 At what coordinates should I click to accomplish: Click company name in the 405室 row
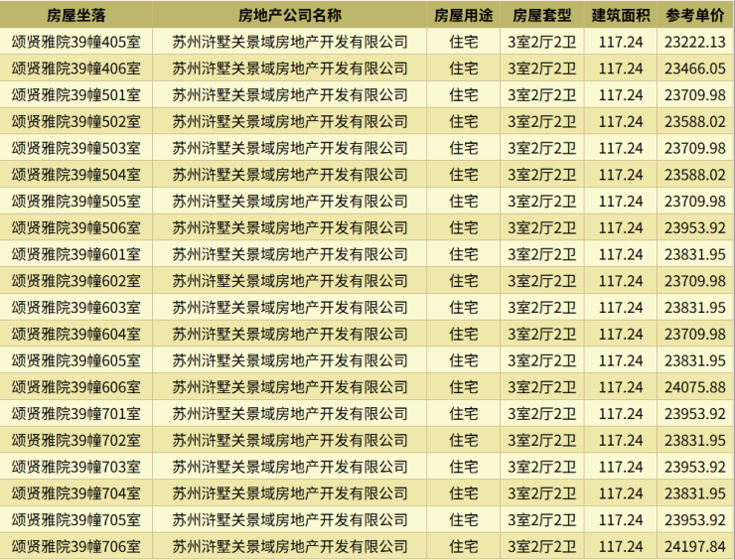pos(290,42)
